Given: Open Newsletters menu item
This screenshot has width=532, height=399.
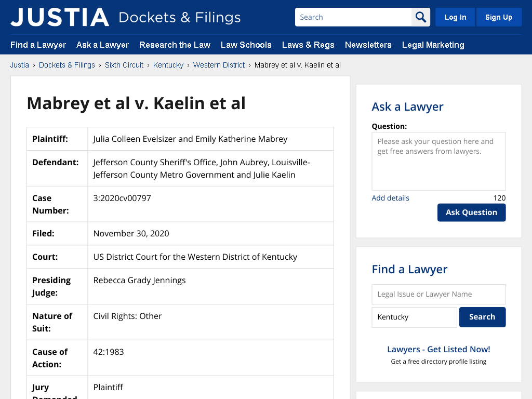Looking at the screenshot, I should pos(368,45).
